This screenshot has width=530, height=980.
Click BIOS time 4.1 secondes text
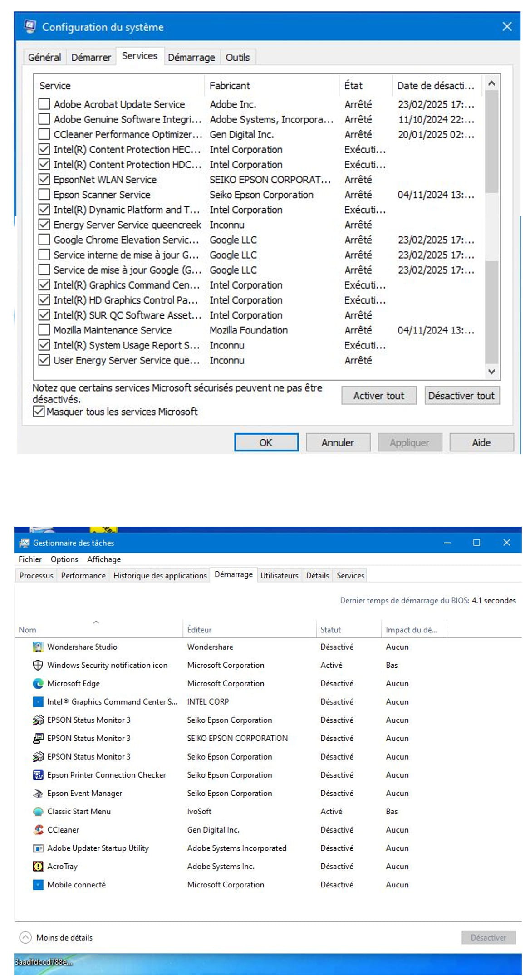click(x=494, y=600)
